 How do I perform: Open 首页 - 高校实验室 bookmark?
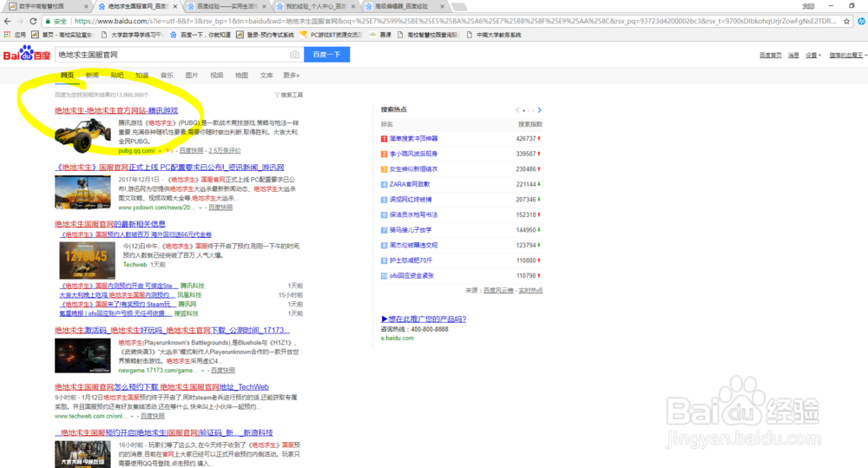pyautogui.click(x=62, y=35)
